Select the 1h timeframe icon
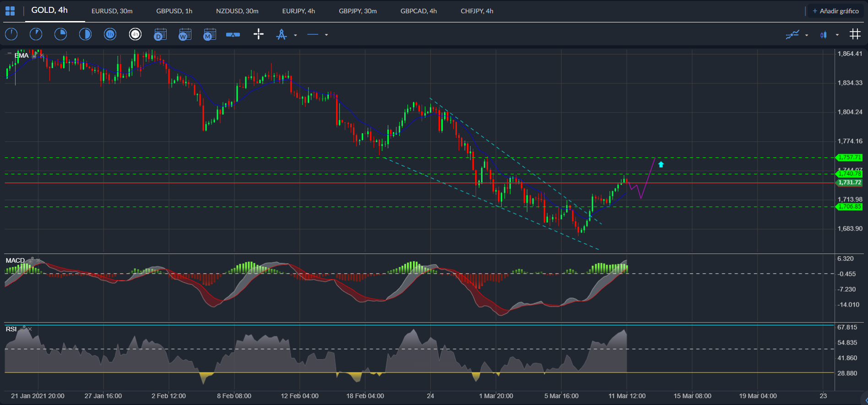The width and height of the screenshot is (868, 405). [110, 34]
